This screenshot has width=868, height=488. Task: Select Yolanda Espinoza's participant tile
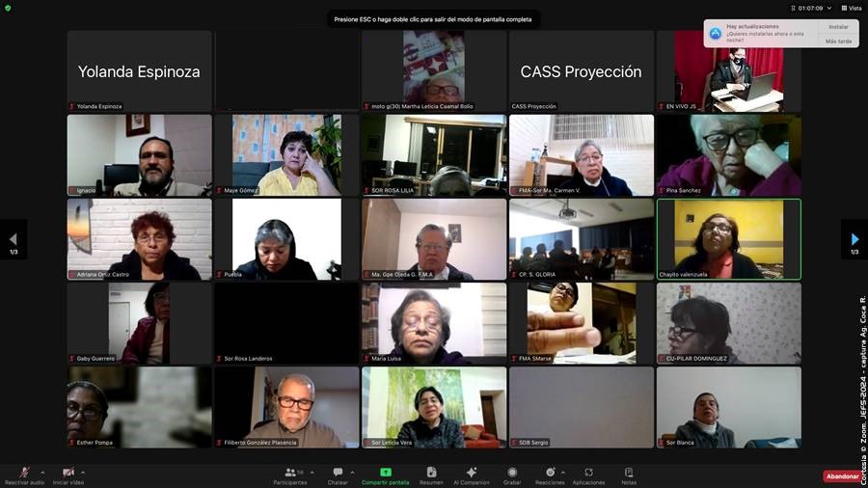point(139,70)
